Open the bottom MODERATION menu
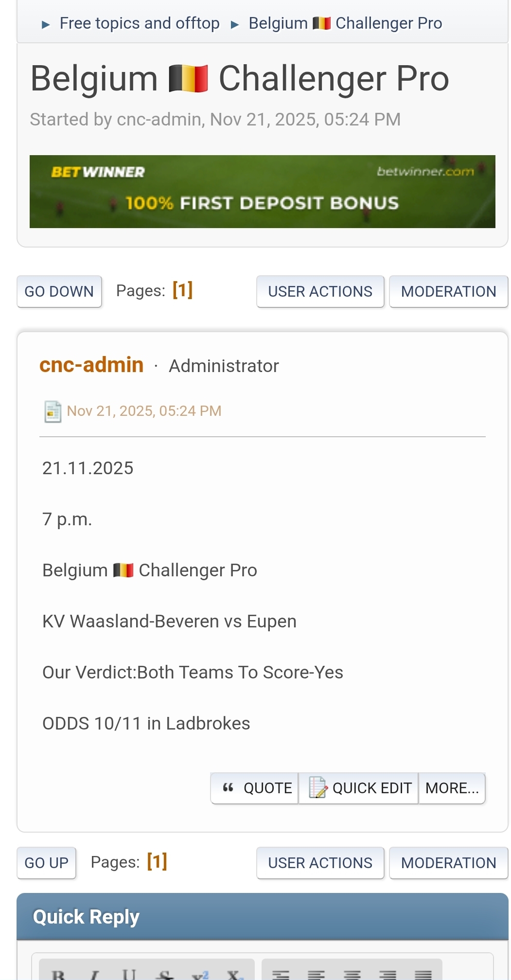The image size is (511, 980). tap(448, 863)
